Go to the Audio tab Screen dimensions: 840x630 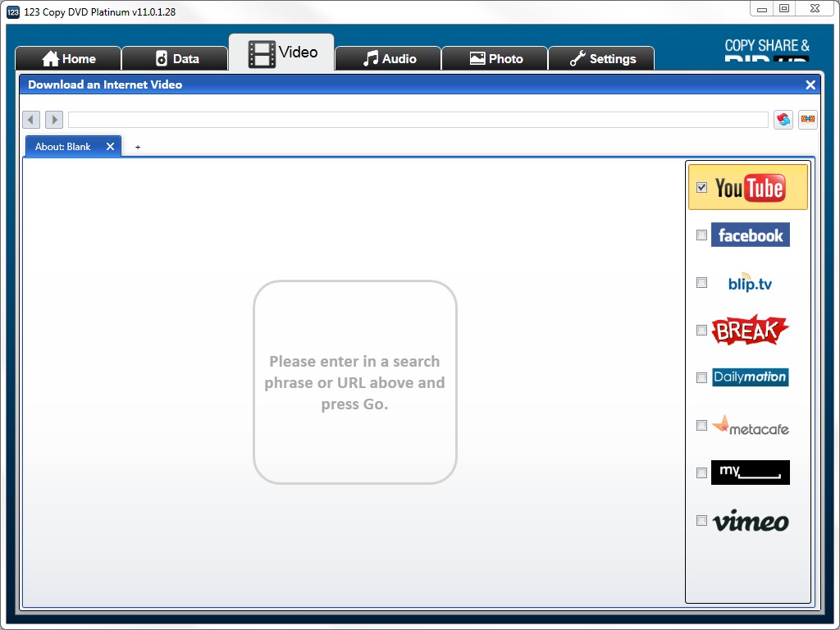[388, 58]
